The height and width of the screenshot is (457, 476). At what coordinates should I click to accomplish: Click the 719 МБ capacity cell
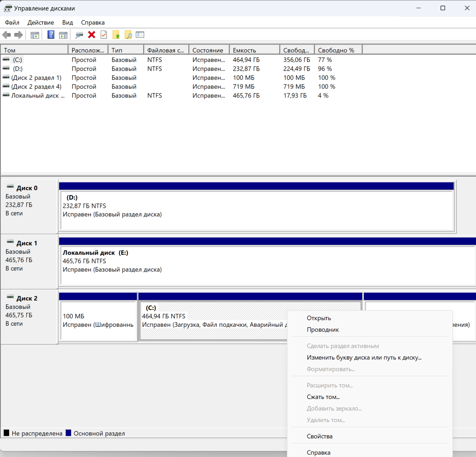click(x=244, y=86)
